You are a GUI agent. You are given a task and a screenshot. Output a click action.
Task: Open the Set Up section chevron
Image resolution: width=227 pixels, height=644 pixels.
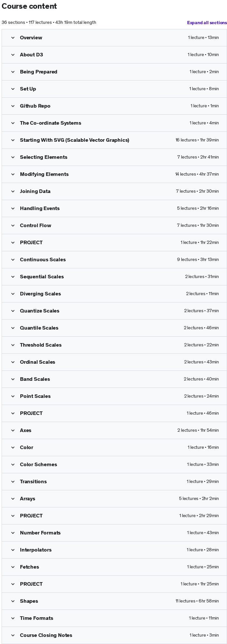[13, 89]
